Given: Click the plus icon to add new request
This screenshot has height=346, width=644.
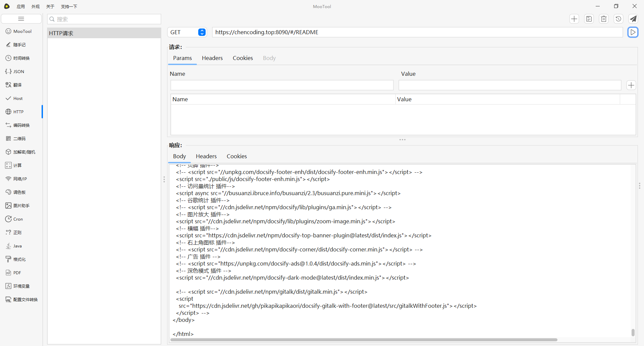Looking at the screenshot, I should (x=574, y=19).
